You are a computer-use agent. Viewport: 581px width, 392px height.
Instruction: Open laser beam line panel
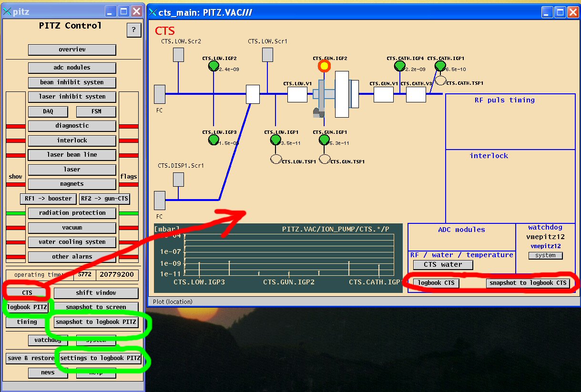coord(72,155)
